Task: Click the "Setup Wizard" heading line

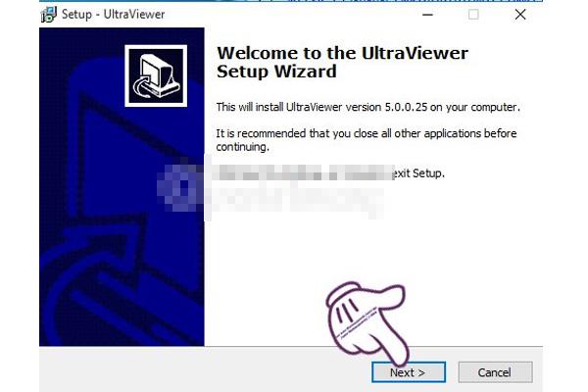Action: click(x=276, y=72)
